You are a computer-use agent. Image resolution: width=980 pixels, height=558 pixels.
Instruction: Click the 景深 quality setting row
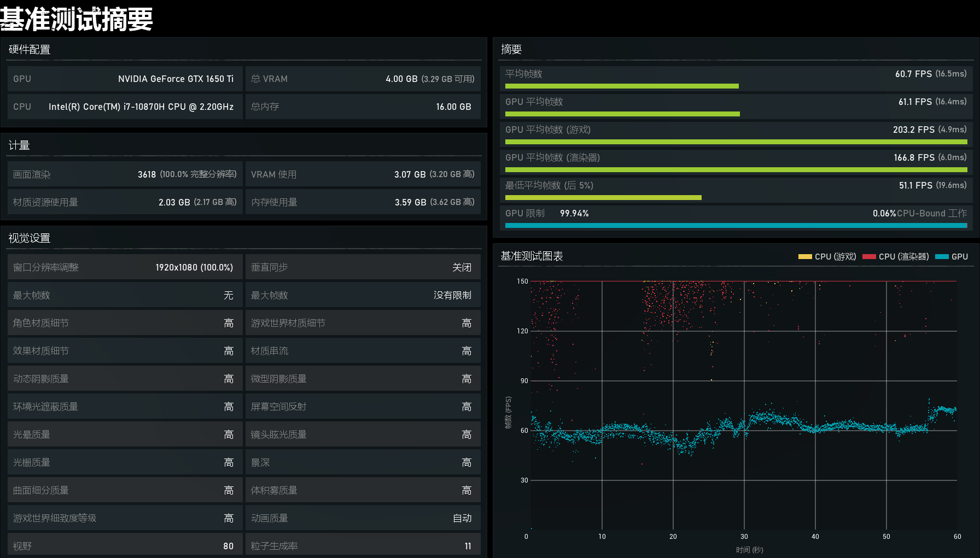coord(363,462)
